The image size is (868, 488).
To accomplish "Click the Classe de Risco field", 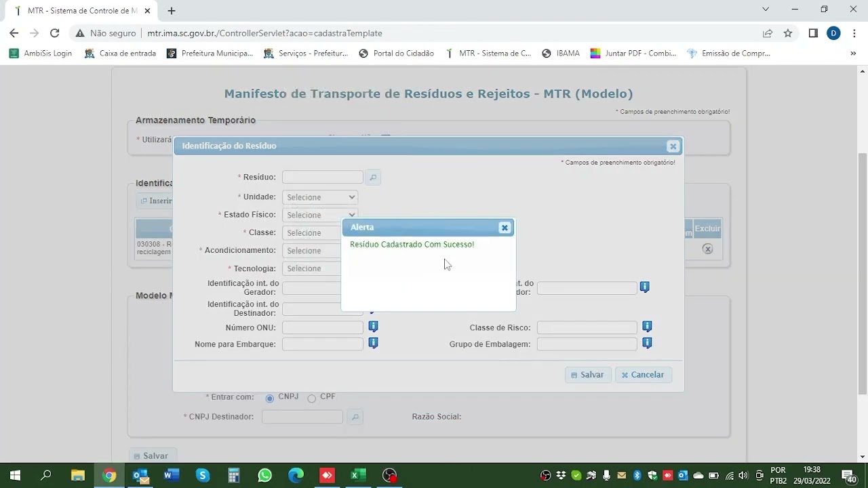I will pos(587,327).
